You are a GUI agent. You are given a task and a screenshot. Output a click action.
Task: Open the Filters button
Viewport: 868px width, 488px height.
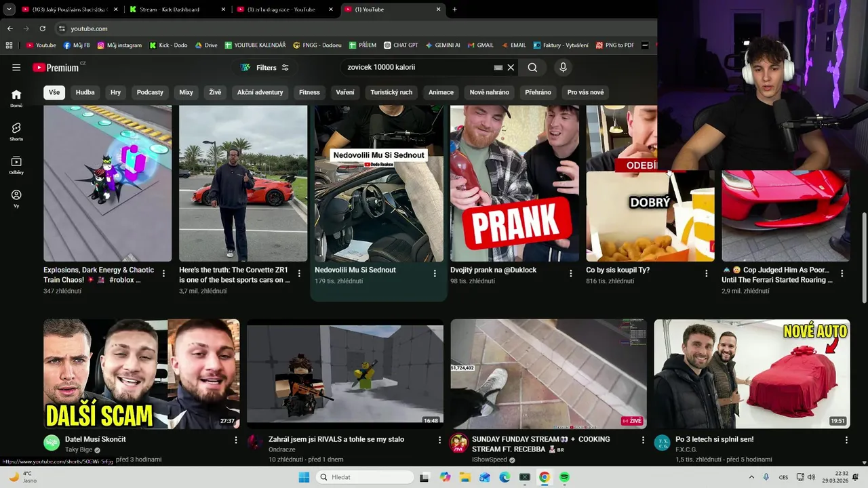click(264, 67)
